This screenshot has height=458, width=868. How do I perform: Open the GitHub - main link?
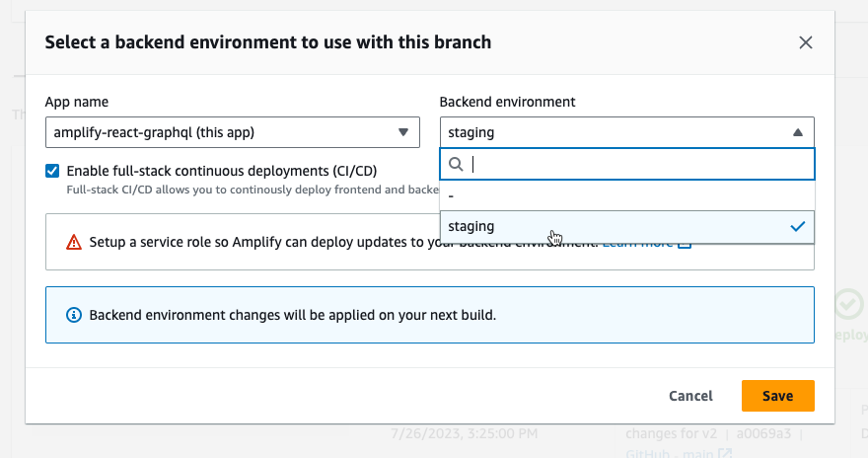point(671,453)
